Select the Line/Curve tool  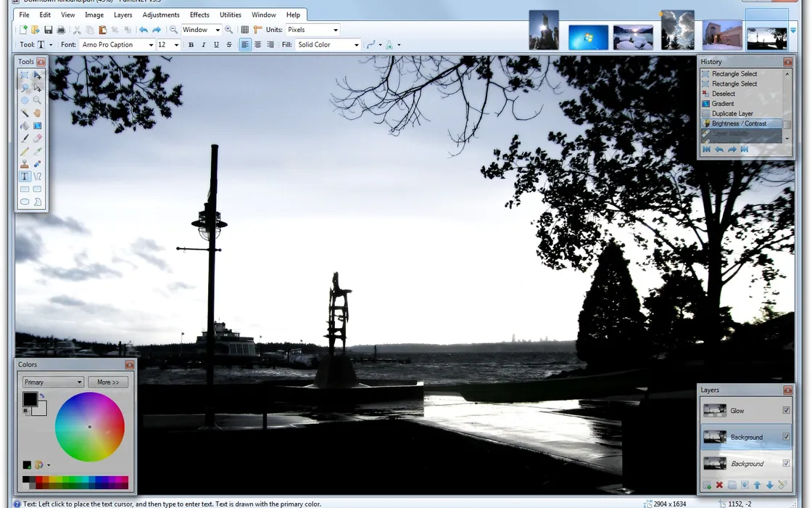point(37,176)
